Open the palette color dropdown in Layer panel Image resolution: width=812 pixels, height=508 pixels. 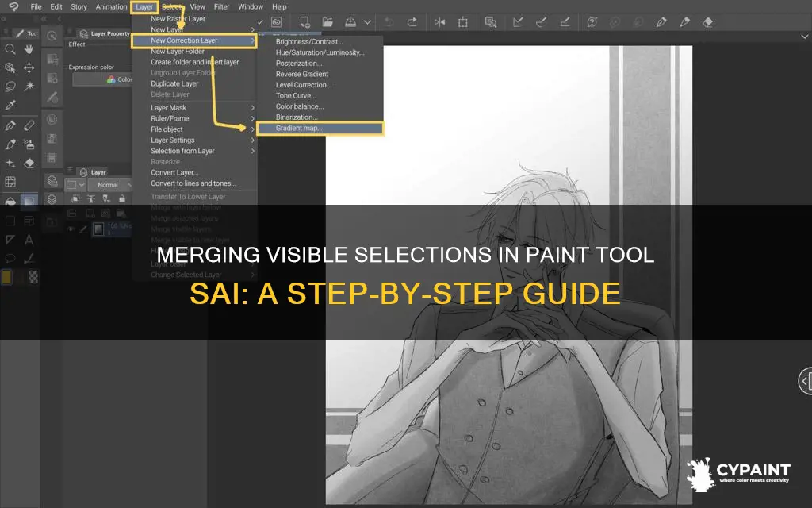[75, 184]
